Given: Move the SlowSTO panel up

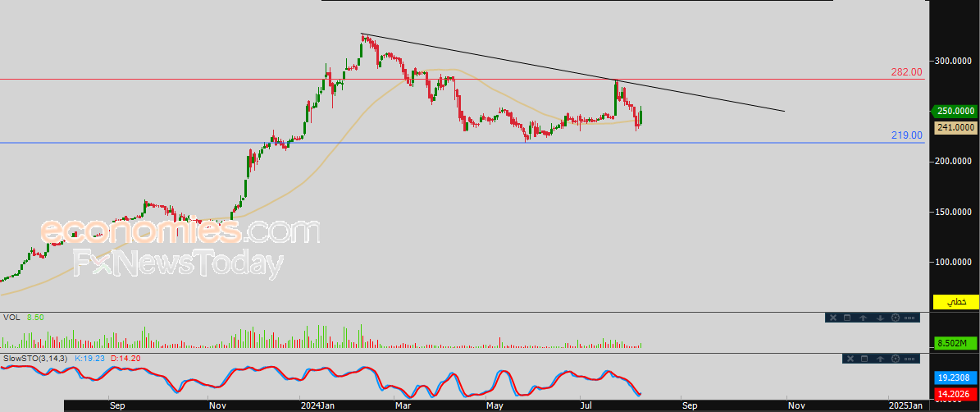Looking at the screenshot, I should (x=879, y=359).
